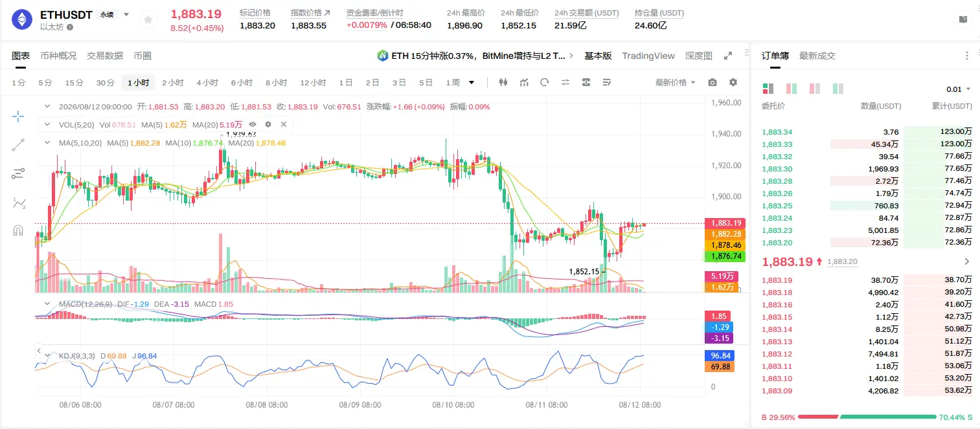Open the chart compare/adjust settings icon
Screen dimensions: 980x429
pos(565,82)
